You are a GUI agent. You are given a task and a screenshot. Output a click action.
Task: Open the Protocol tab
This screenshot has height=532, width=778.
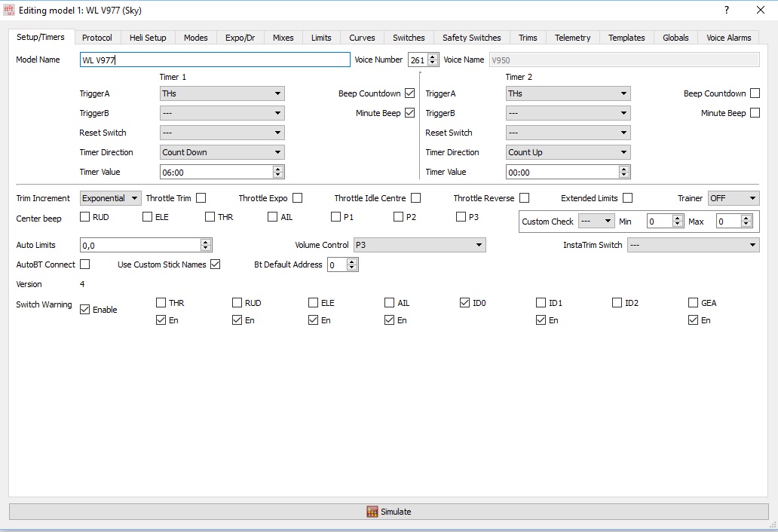tap(96, 38)
